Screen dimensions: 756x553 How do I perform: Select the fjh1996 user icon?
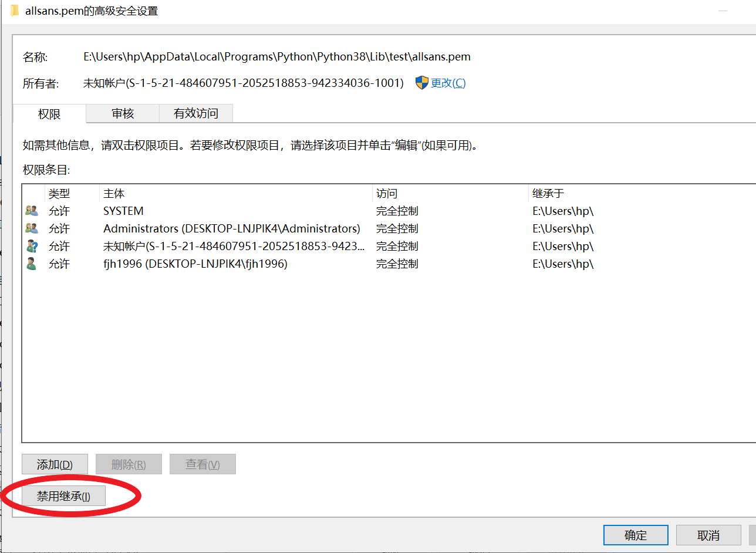coord(32,264)
